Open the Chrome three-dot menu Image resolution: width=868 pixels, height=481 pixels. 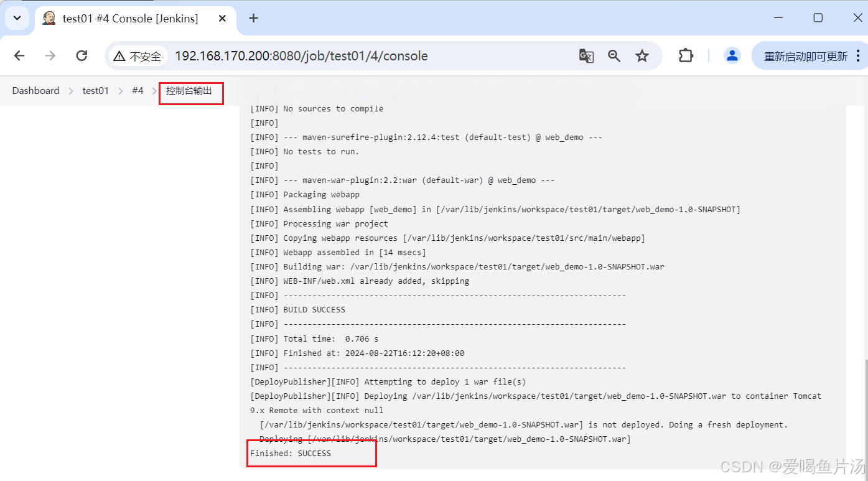(x=859, y=56)
